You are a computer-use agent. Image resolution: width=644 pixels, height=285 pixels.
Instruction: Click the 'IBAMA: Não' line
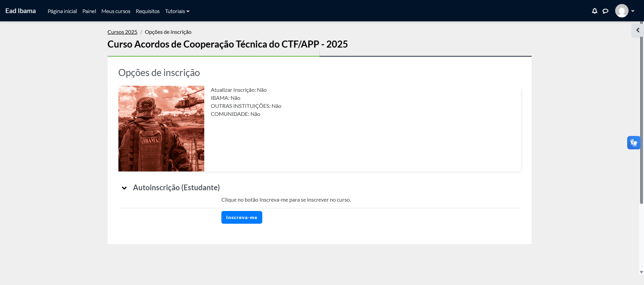tap(225, 98)
